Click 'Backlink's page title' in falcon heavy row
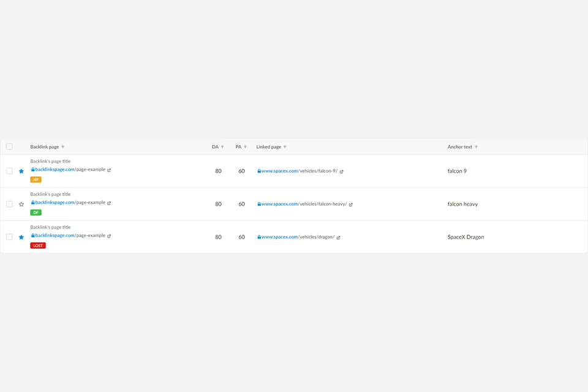 pyautogui.click(x=50, y=194)
